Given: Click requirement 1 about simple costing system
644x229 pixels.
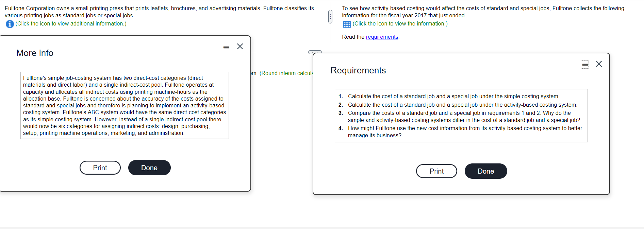Looking at the screenshot, I should 453,96.
